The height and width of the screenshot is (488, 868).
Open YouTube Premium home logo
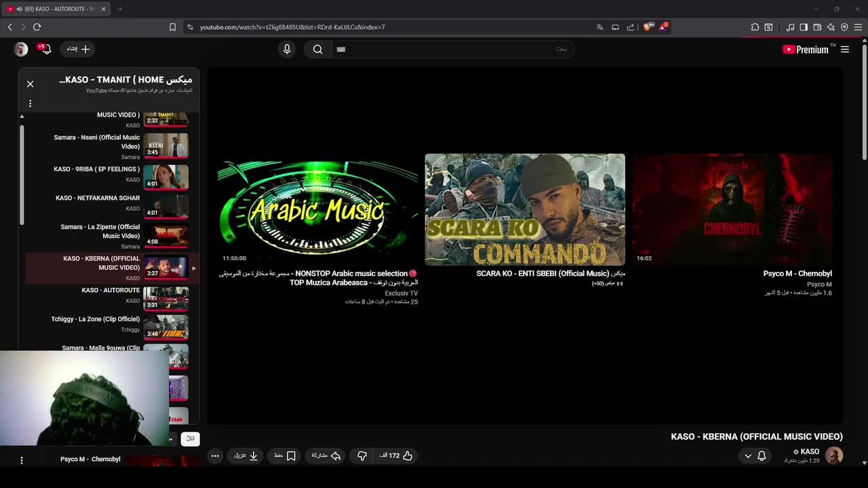(x=805, y=49)
